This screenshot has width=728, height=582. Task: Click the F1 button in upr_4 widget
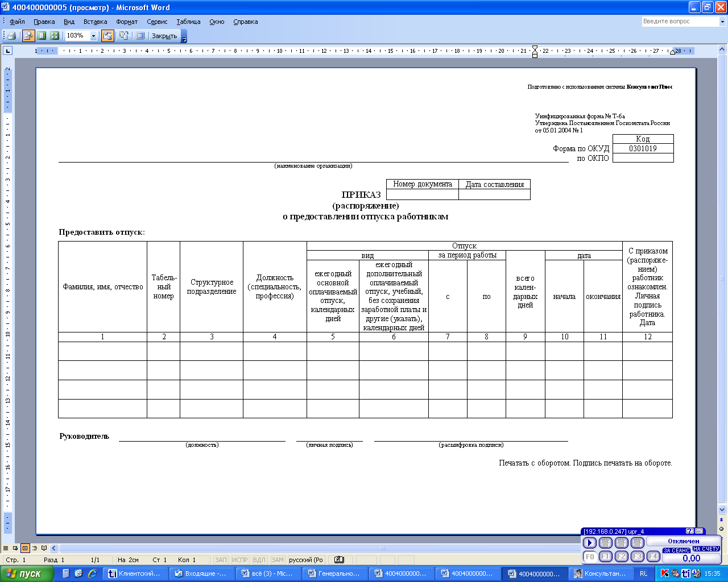coord(606,556)
